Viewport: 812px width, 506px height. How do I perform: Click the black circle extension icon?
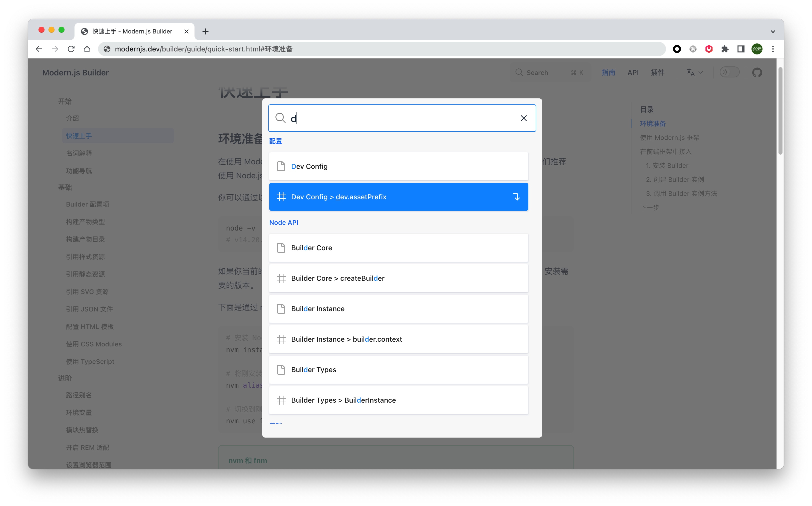coord(677,49)
